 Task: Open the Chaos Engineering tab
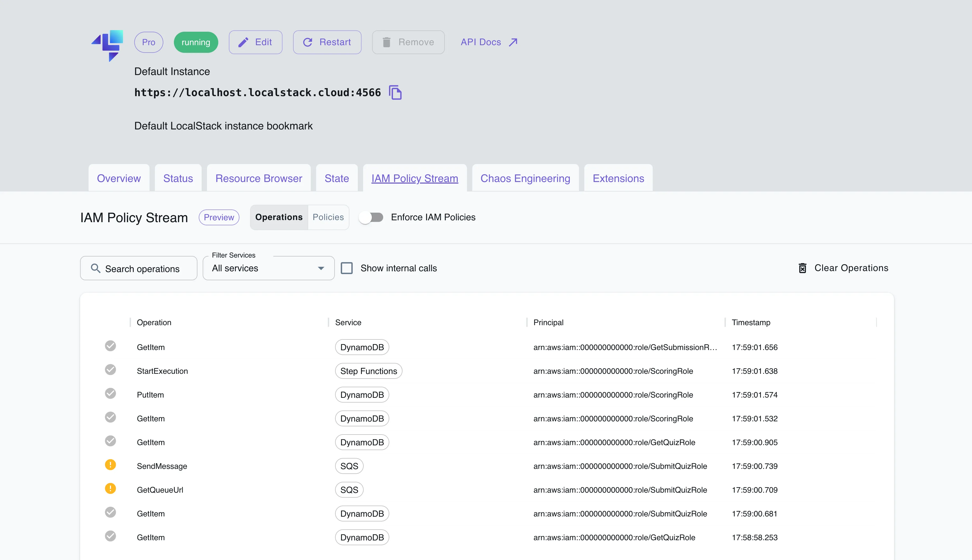(525, 178)
